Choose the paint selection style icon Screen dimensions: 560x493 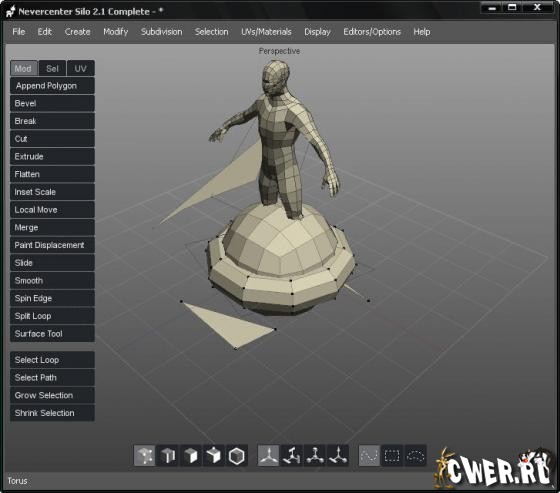point(369,455)
